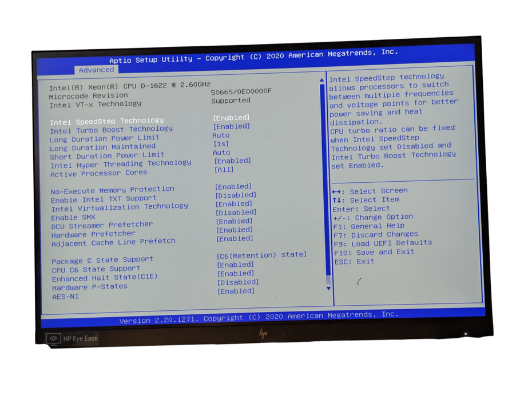Select Enable Intel TXT Support setting
This screenshot has width=532, height=400.
tap(104, 199)
